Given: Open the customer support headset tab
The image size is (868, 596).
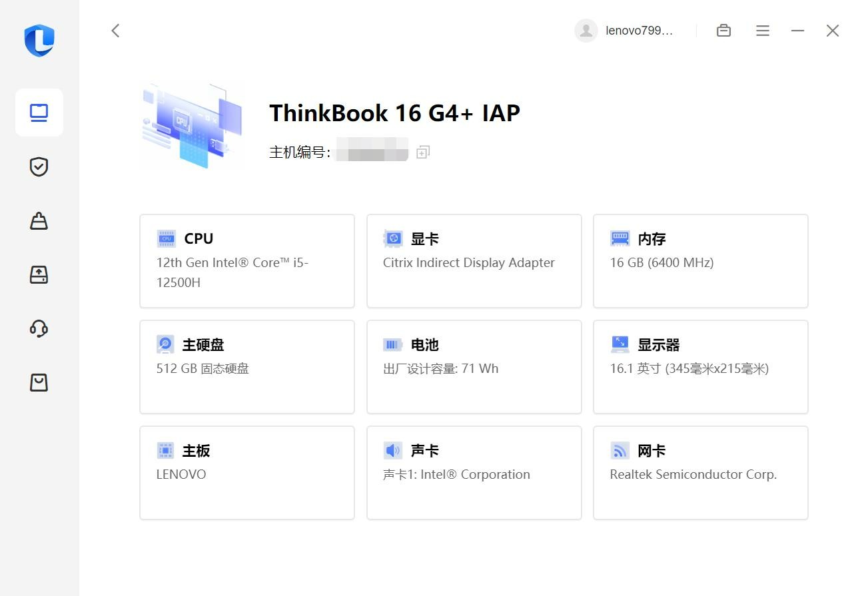Looking at the screenshot, I should click(x=39, y=328).
